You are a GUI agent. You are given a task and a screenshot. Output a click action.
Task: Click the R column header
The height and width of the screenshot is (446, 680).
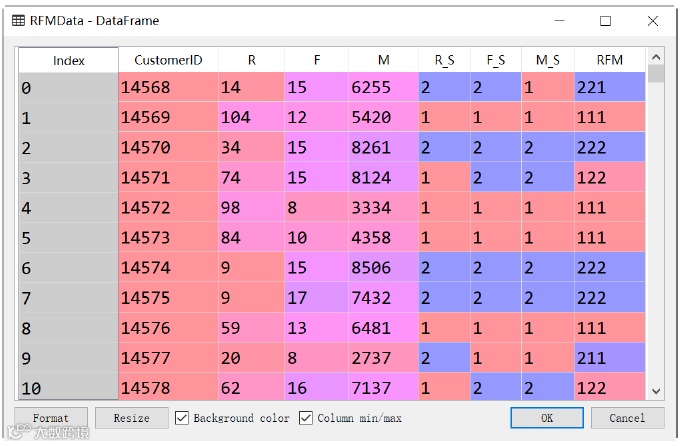coord(252,60)
